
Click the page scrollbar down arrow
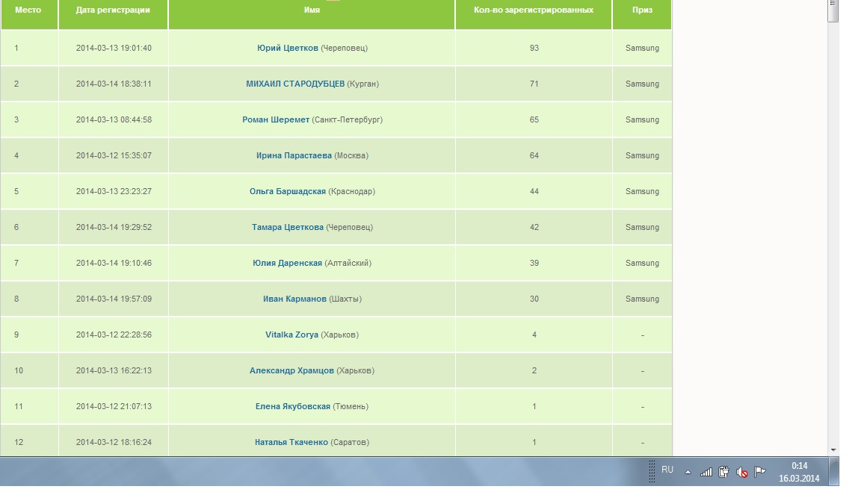pyautogui.click(x=833, y=450)
